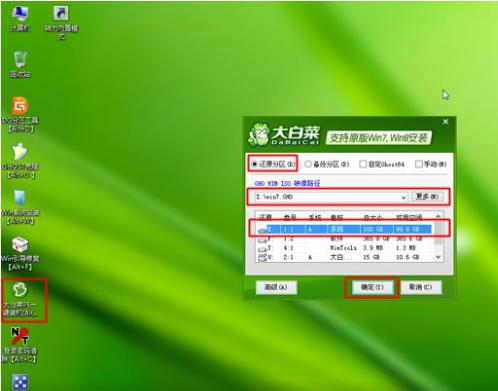Open the Recycle Bin desktop icon

20,64
